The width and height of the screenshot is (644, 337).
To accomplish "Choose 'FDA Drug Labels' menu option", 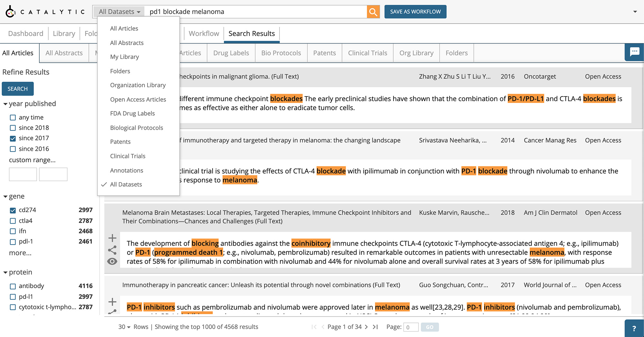I will 132,114.
